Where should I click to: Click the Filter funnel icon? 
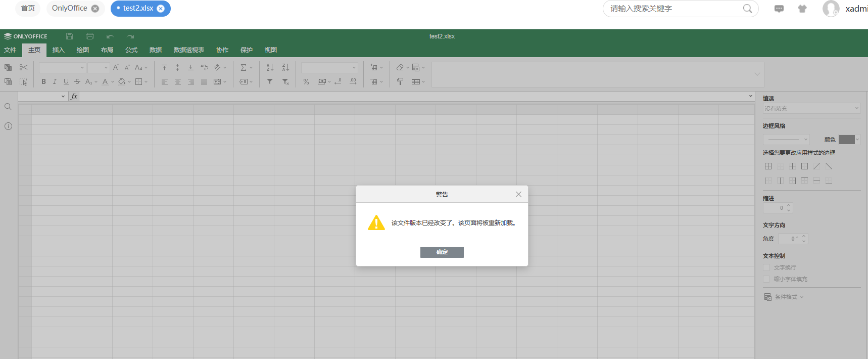270,81
